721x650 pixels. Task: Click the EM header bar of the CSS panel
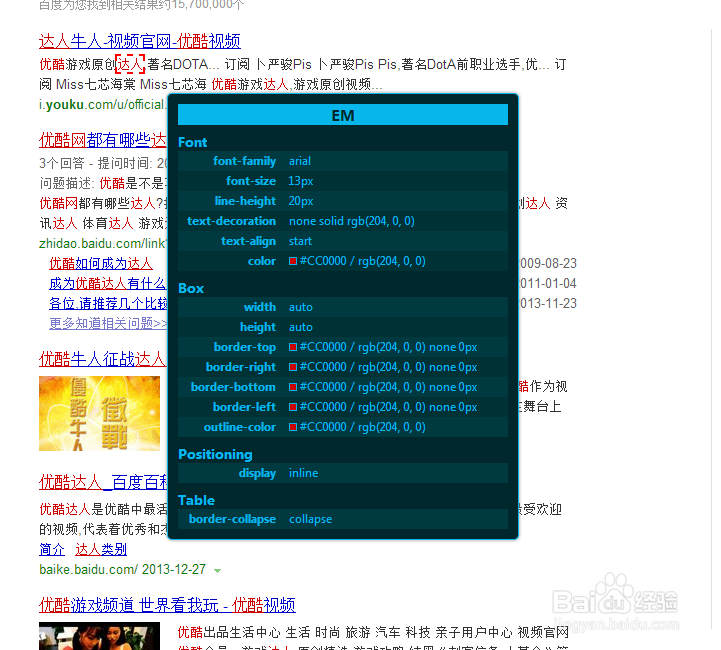point(343,115)
